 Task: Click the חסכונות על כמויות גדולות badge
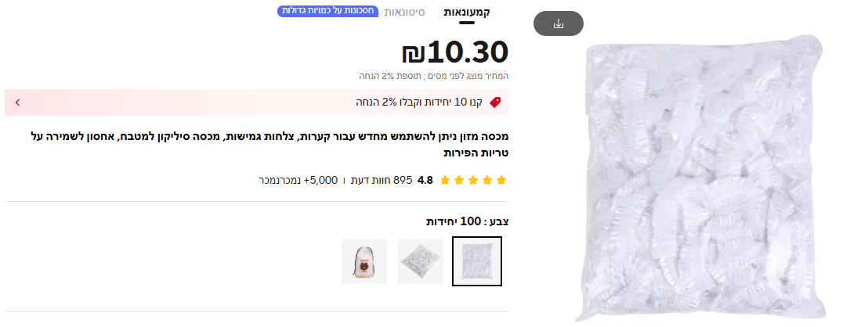point(327,11)
